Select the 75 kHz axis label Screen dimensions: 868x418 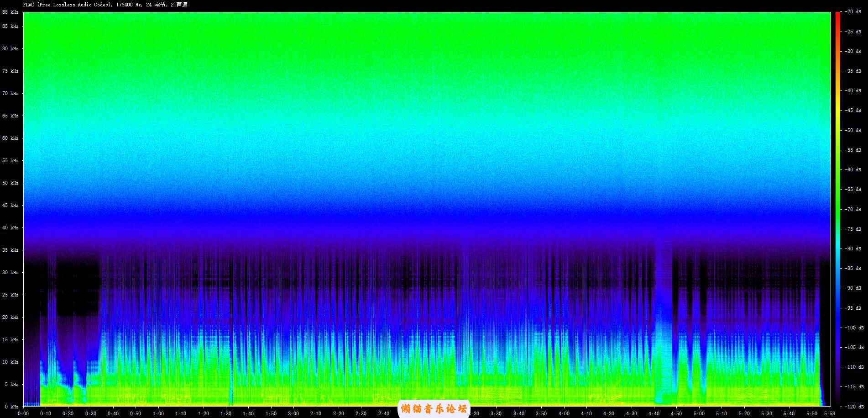10,71
